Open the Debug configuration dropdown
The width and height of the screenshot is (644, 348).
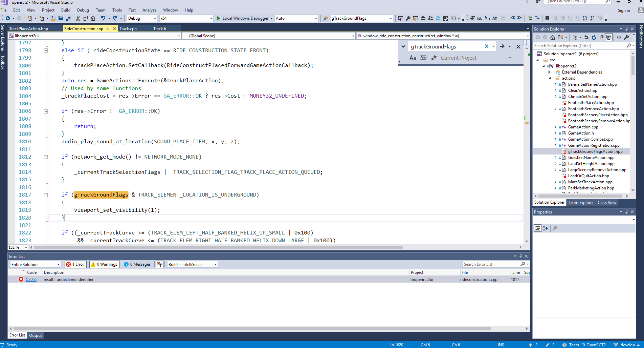tap(142, 18)
